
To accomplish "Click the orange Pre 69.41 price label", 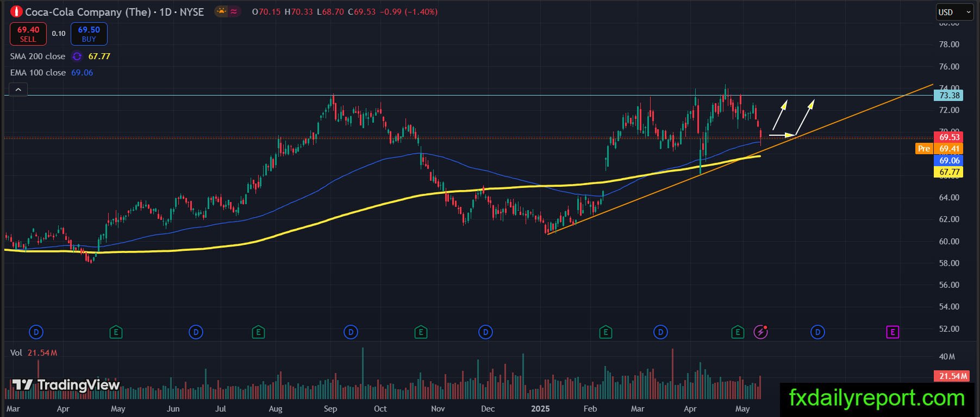I will (939, 149).
